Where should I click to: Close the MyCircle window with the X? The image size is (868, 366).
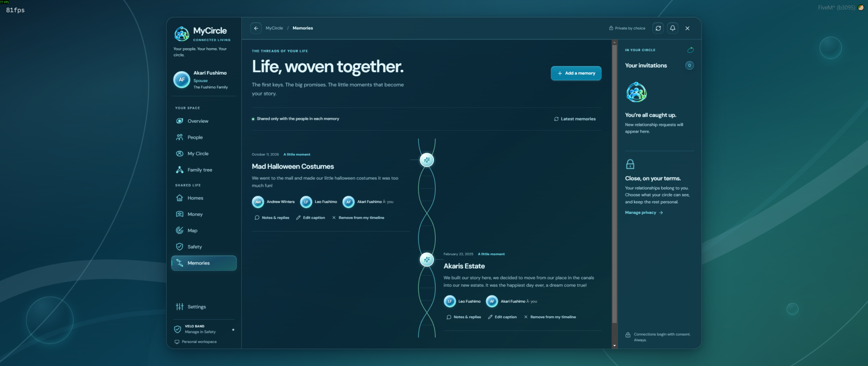coord(687,28)
